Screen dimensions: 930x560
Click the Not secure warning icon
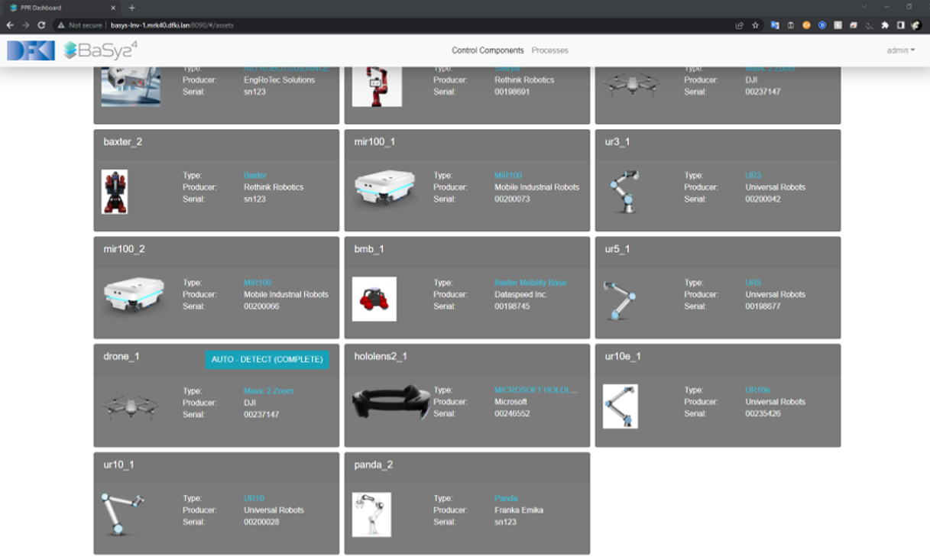(60, 25)
